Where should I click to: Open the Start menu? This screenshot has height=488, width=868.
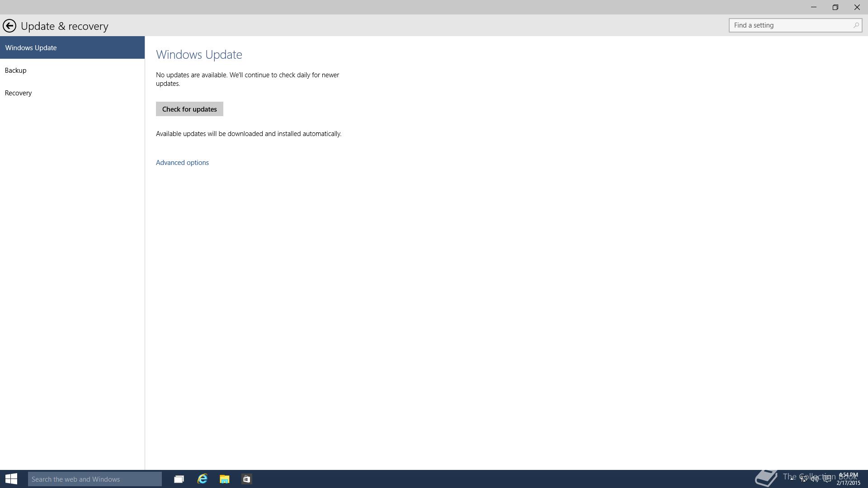[11, 479]
